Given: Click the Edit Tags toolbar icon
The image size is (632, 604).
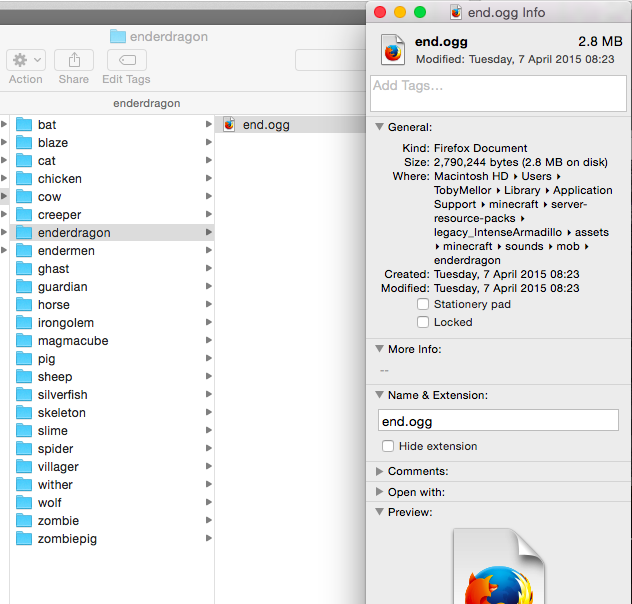Looking at the screenshot, I should (x=126, y=60).
